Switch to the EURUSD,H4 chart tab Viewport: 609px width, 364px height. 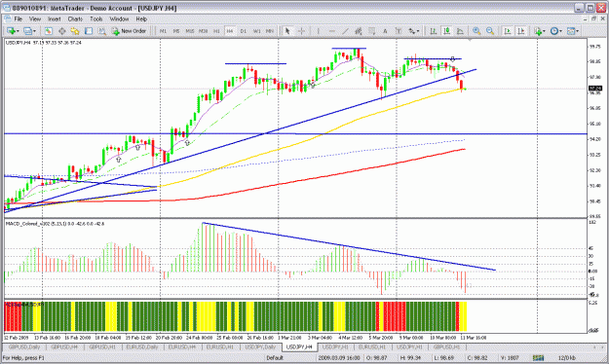pos(182,346)
